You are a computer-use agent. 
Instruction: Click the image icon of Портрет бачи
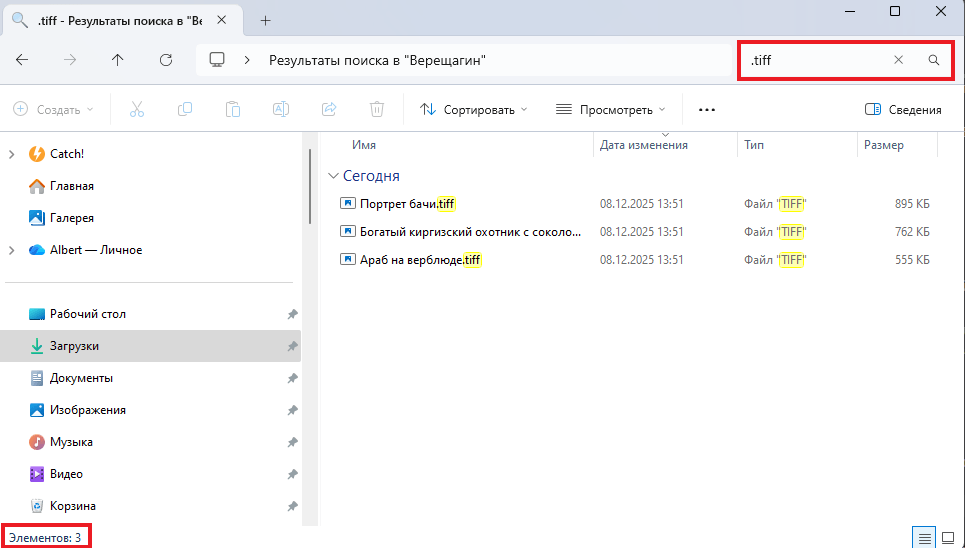click(348, 203)
